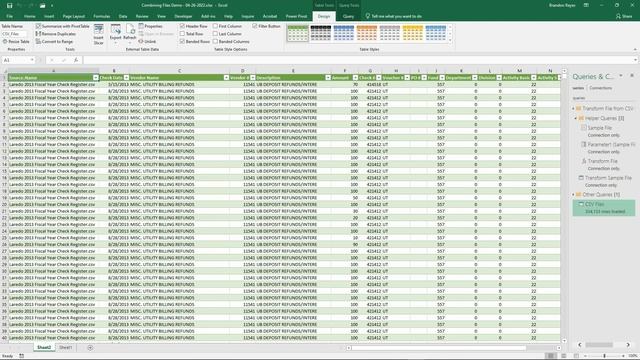Open Vendor Name column filter dropdown
The image size is (640, 360).
click(x=226, y=78)
